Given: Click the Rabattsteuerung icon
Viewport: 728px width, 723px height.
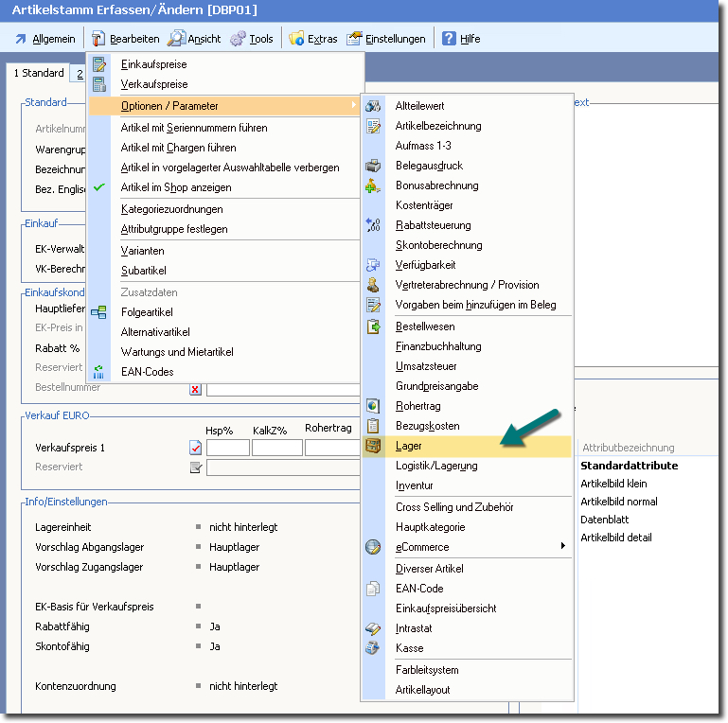Looking at the screenshot, I should 373,225.
